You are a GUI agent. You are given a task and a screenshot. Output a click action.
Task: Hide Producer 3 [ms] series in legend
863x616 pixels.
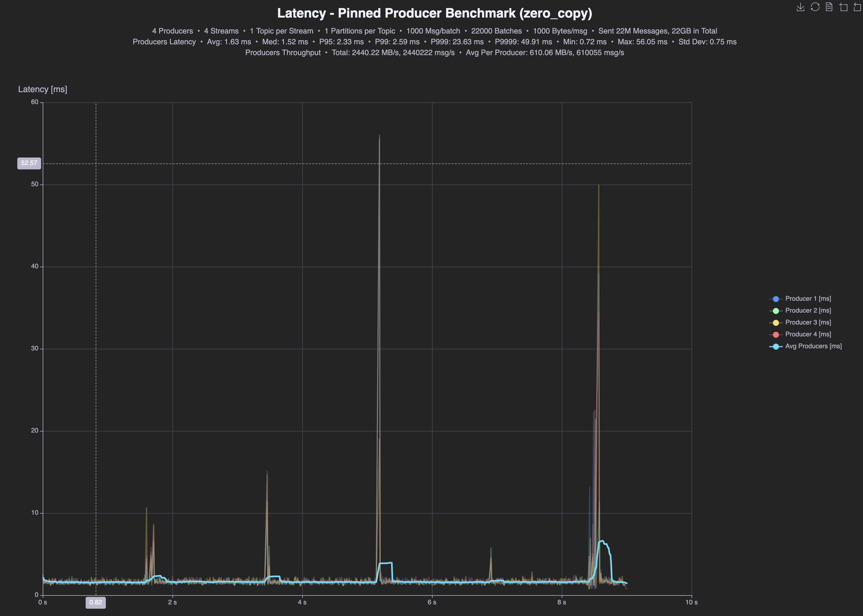pyautogui.click(x=800, y=322)
